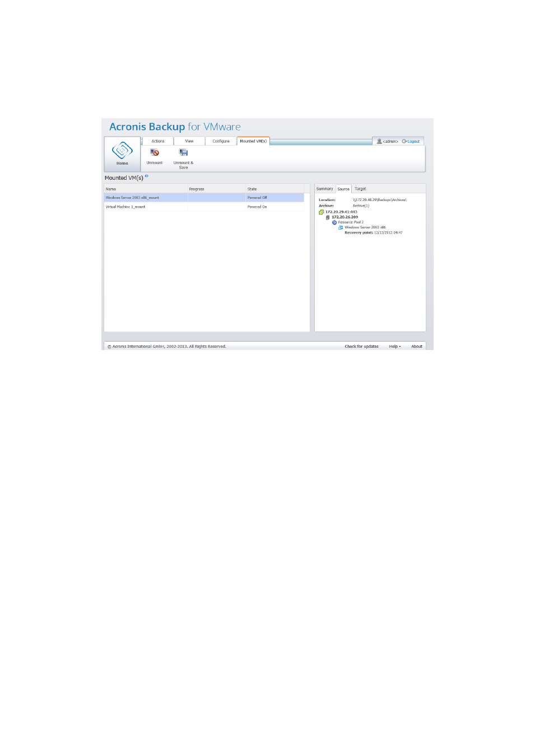Select Windows Server 2003 x86 tree node
The width and height of the screenshot is (535, 756).
coord(365,227)
